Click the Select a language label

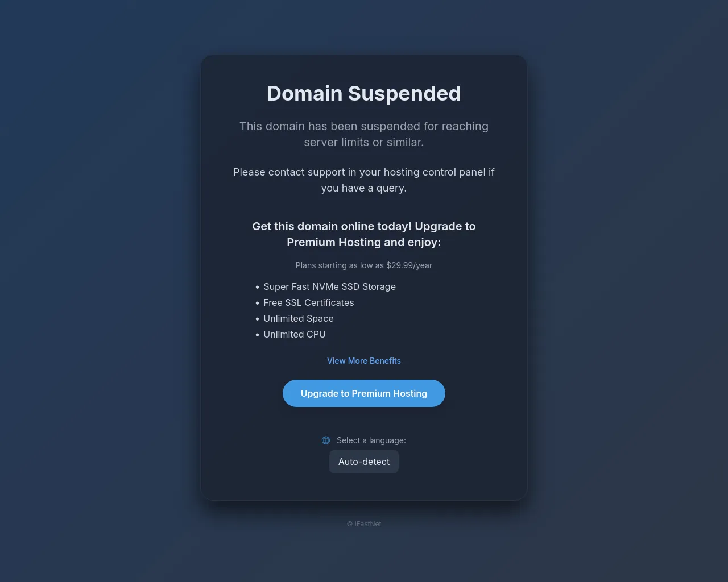tap(371, 440)
